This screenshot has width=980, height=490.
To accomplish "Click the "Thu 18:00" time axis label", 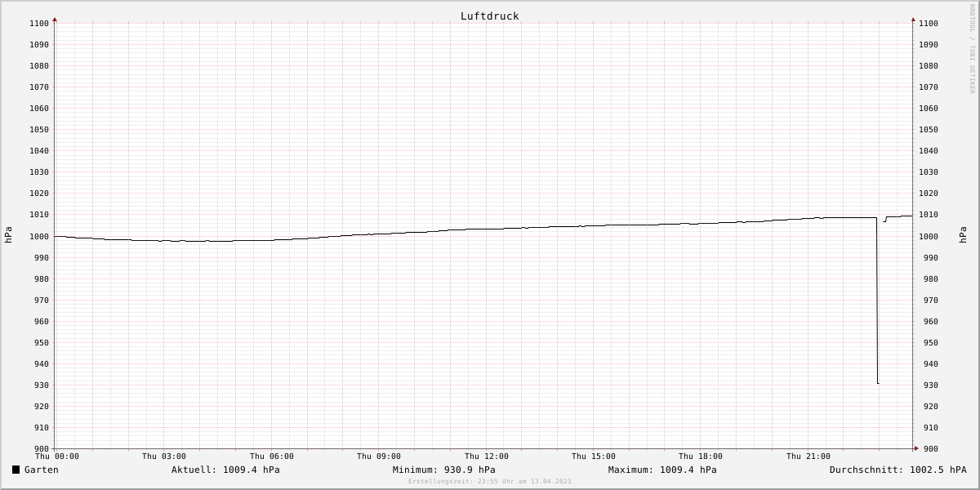I will (x=701, y=457).
